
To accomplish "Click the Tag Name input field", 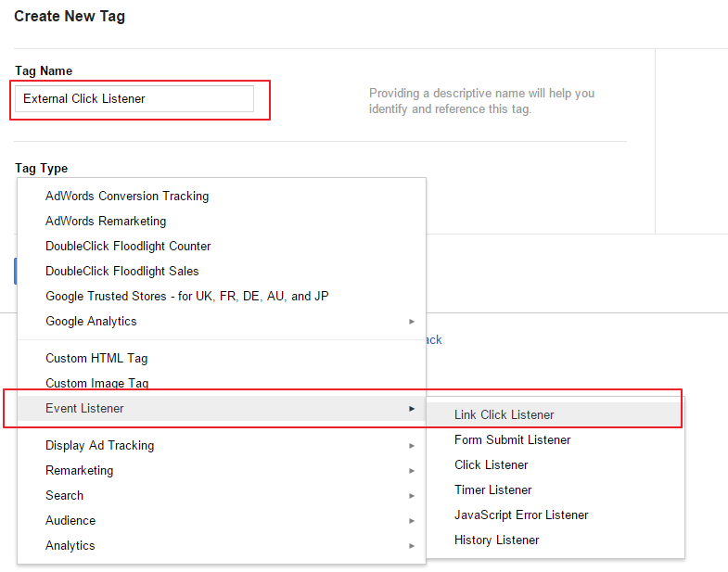I will point(134,98).
